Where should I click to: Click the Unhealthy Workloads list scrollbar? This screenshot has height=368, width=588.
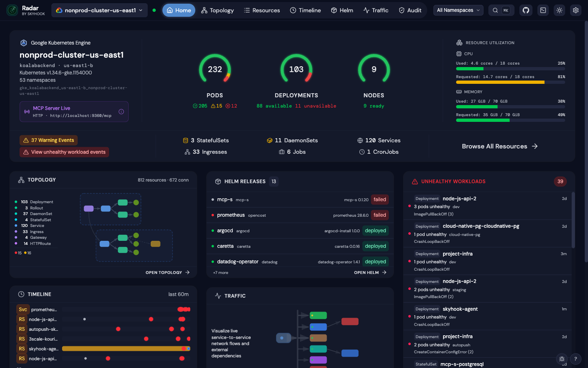[573, 220]
